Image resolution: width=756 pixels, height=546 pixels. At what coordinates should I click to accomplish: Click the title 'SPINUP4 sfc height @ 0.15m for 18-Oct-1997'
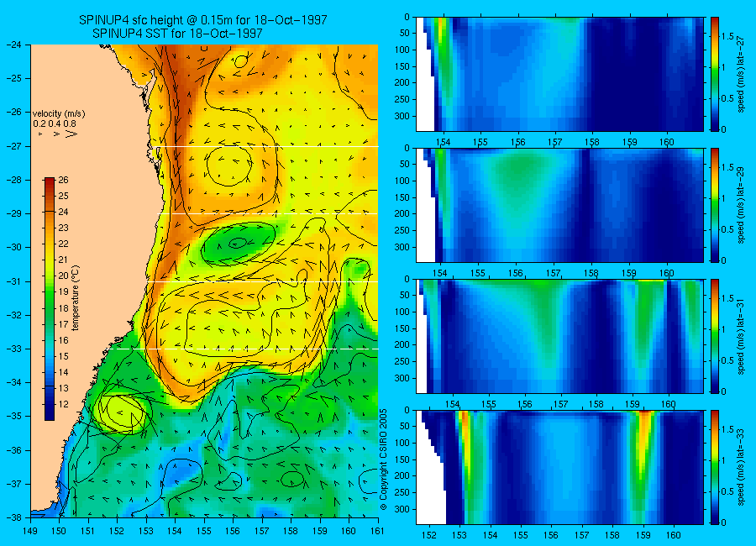click(x=203, y=20)
